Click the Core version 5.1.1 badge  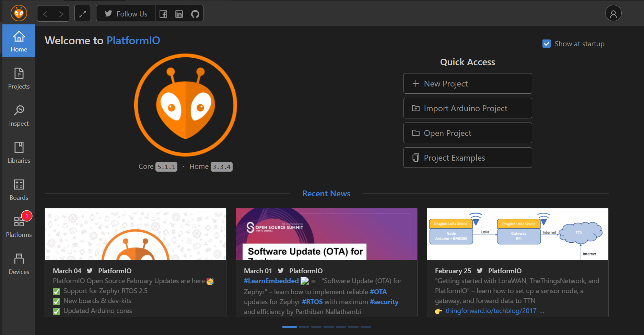click(x=166, y=167)
